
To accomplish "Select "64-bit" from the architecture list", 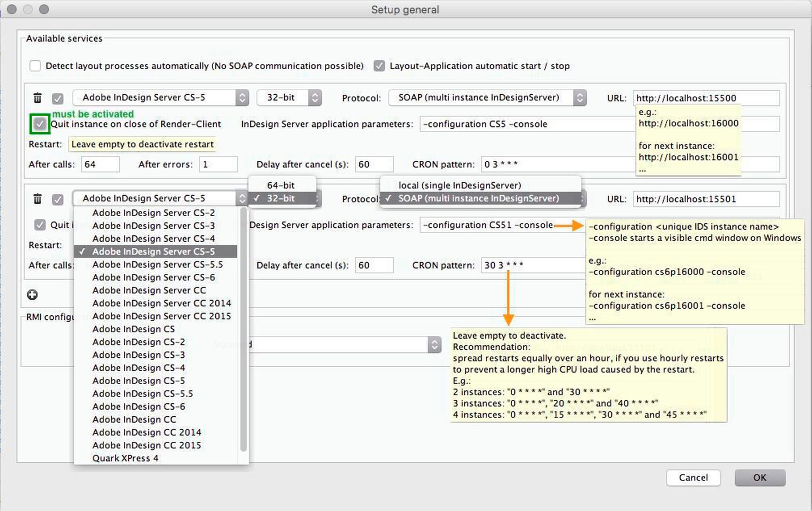I will point(282,185).
